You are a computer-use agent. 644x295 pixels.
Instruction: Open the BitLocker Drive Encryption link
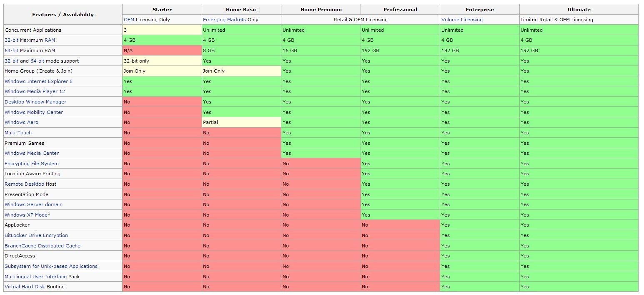click(36, 235)
